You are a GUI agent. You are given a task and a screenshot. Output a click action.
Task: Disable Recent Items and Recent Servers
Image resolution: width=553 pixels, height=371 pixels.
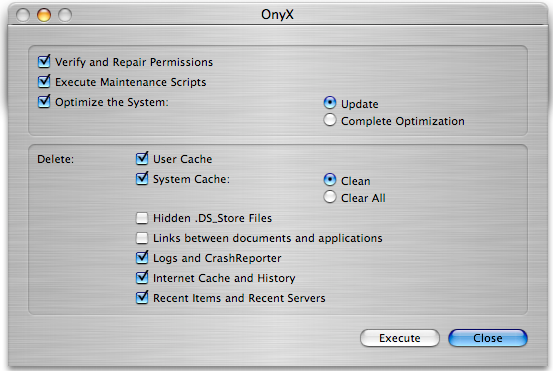point(142,298)
